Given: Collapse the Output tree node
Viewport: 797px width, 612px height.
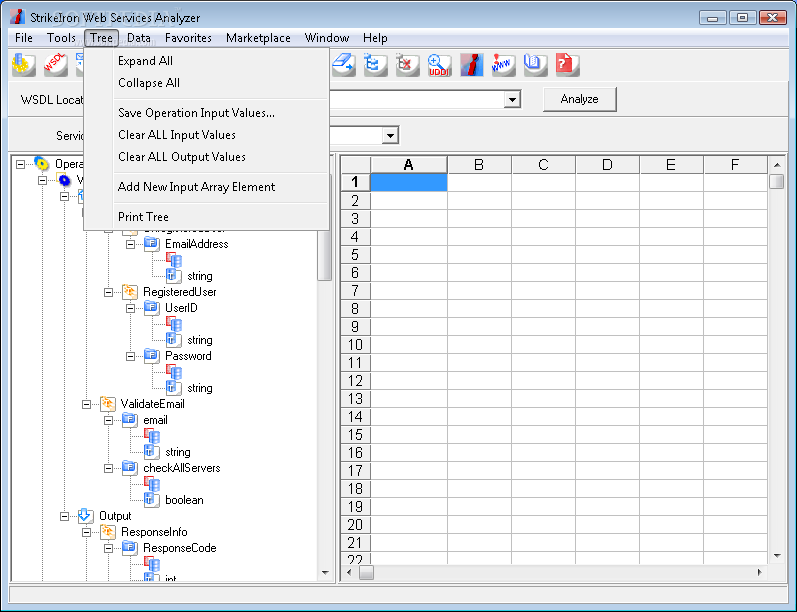Looking at the screenshot, I should [x=64, y=516].
